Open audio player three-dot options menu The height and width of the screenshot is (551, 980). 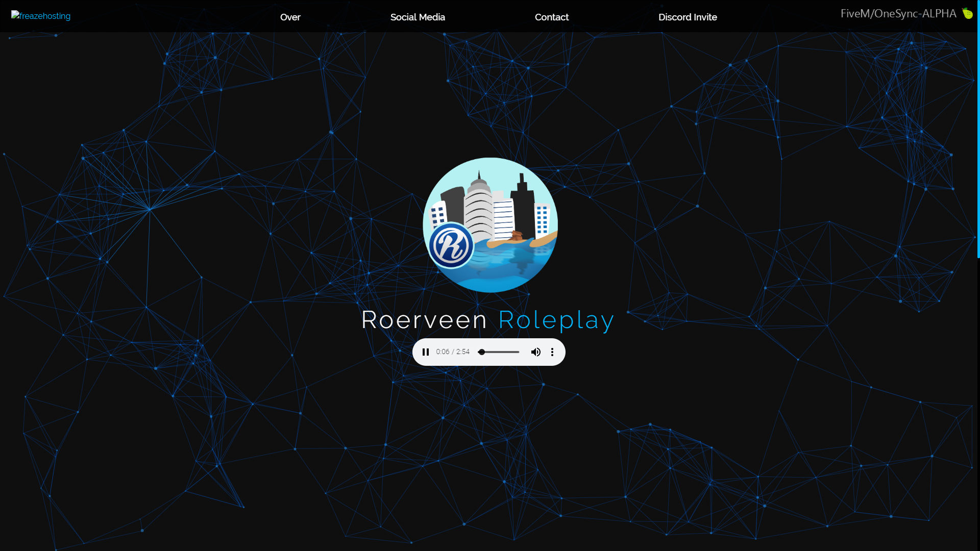pyautogui.click(x=552, y=352)
